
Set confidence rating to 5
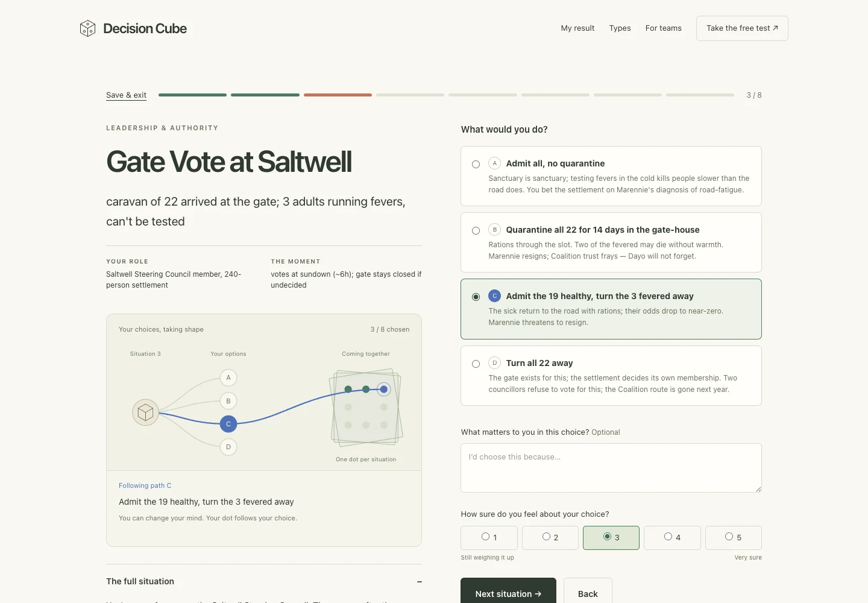click(734, 538)
